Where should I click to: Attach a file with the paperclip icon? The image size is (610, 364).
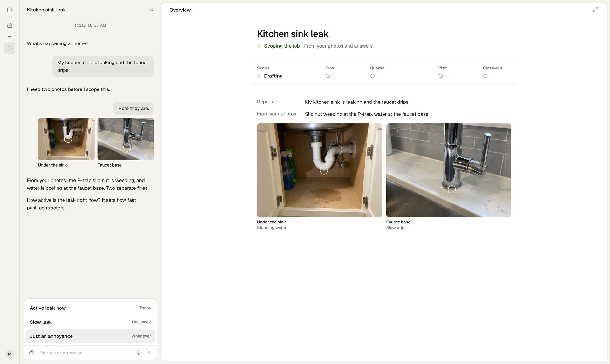(31, 353)
